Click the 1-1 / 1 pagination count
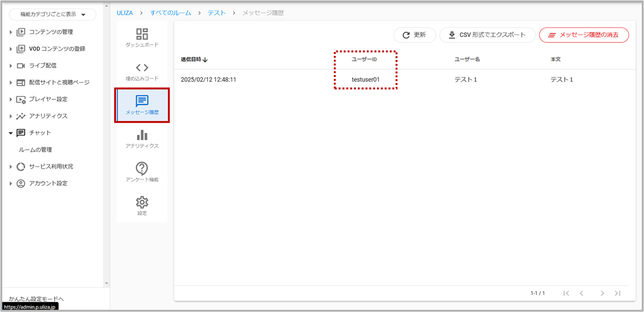 538,294
